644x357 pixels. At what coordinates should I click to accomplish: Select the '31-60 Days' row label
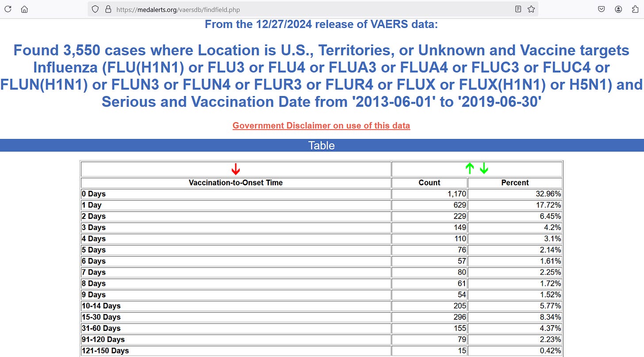tap(101, 328)
